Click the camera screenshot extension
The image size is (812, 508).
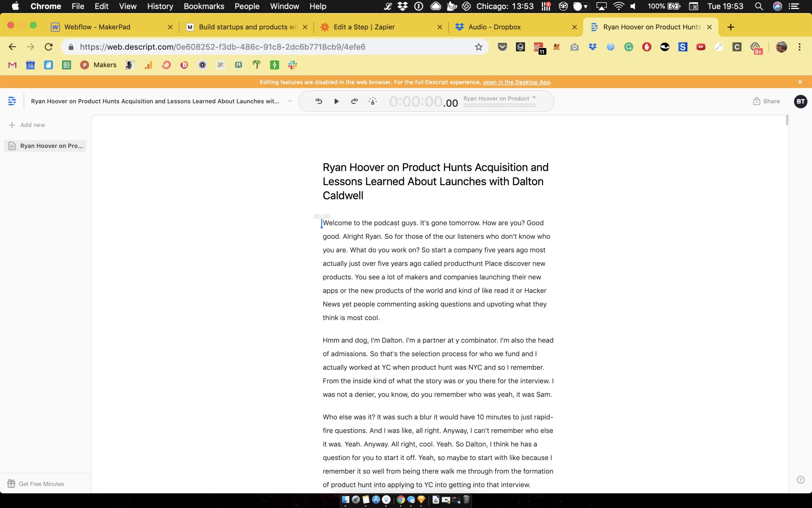point(574,47)
